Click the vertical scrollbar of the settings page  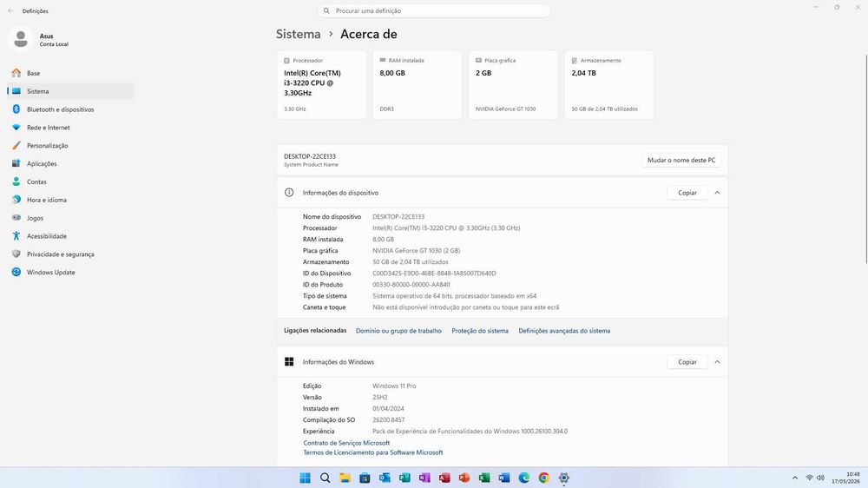pos(865,159)
